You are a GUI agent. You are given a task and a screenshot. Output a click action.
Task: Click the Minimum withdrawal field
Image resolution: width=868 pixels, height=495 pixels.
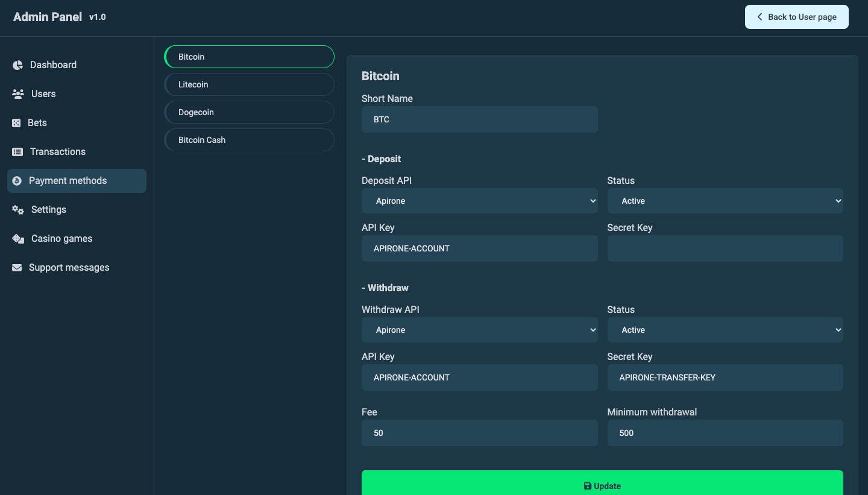click(725, 433)
